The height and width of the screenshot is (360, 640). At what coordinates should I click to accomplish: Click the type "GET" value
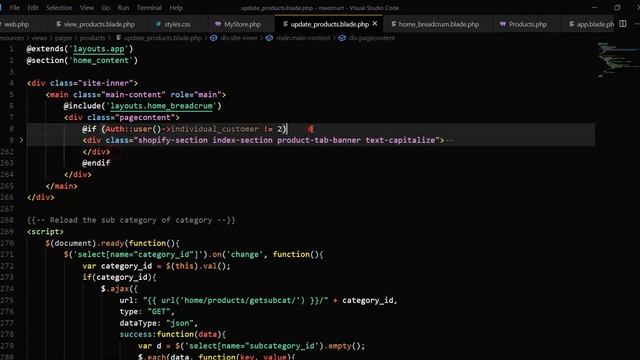pyautogui.click(x=159, y=312)
